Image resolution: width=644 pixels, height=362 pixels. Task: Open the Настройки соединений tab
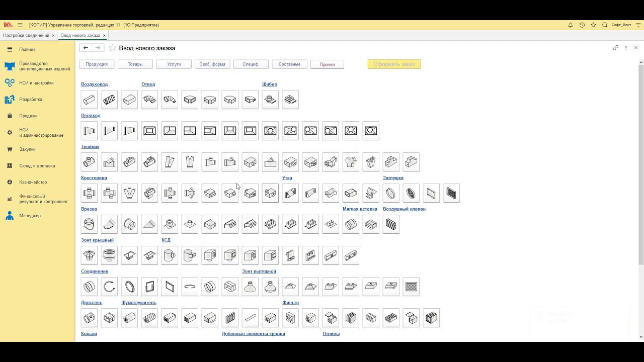click(26, 36)
